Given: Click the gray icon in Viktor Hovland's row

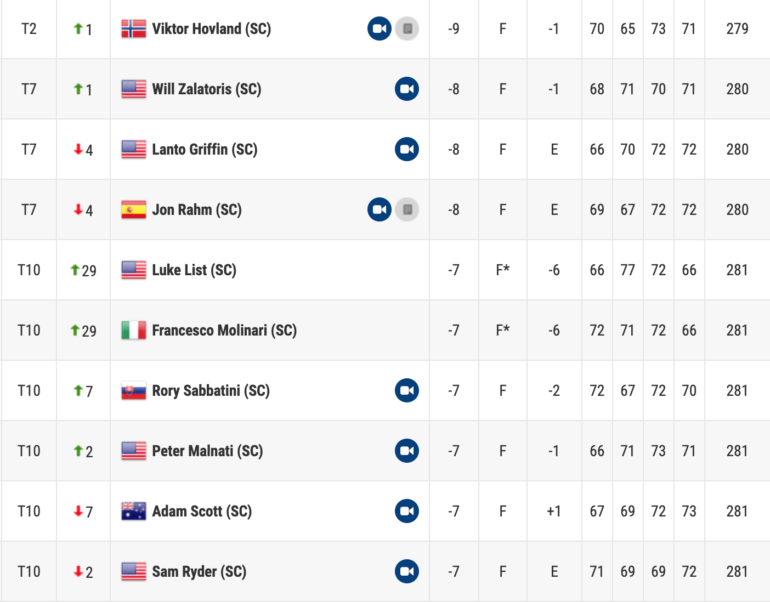Looking at the screenshot, I should coord(406,29).
